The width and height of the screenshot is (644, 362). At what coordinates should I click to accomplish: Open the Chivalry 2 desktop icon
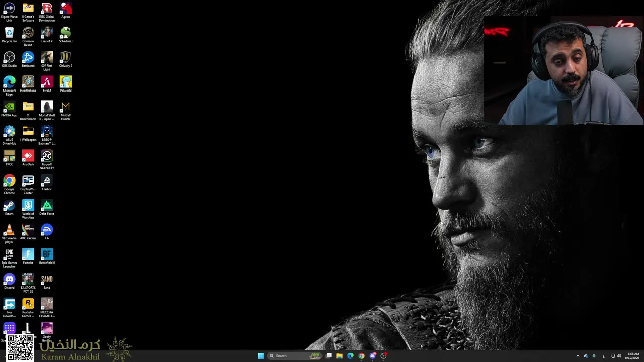pyautogui.click(x=66, y=60)
